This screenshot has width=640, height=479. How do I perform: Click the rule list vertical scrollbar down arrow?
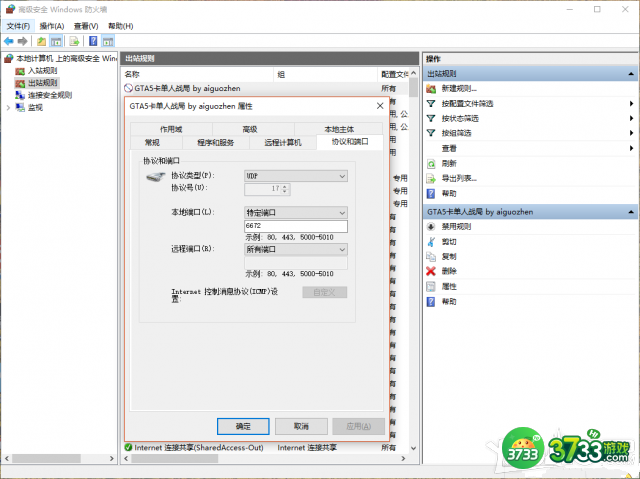click(x=413, y=448)
